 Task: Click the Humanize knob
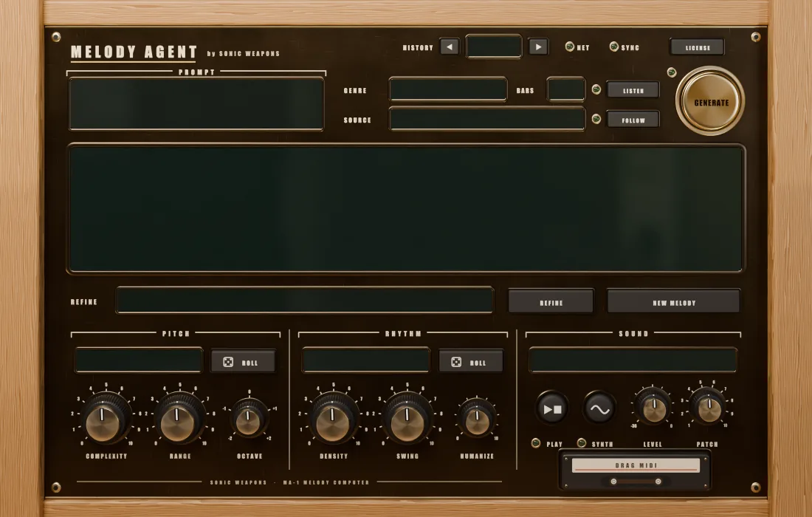(x=477, y=419)
